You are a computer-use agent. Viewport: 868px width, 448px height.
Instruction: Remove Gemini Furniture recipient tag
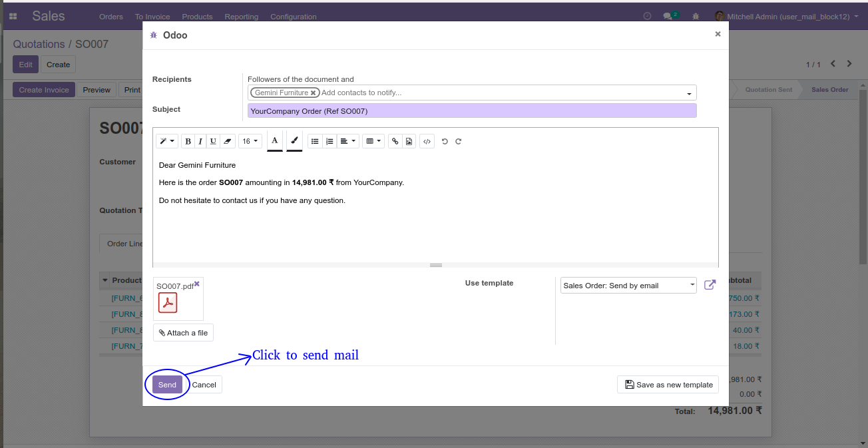coord(313,93)
